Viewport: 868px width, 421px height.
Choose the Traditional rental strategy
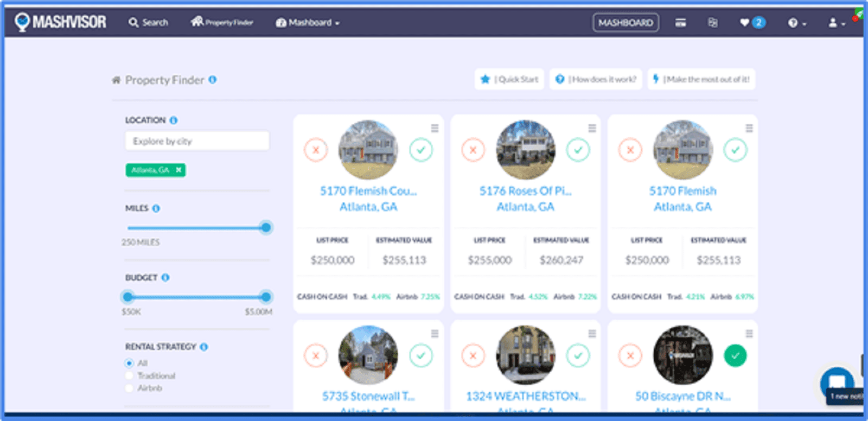[129, 375]
